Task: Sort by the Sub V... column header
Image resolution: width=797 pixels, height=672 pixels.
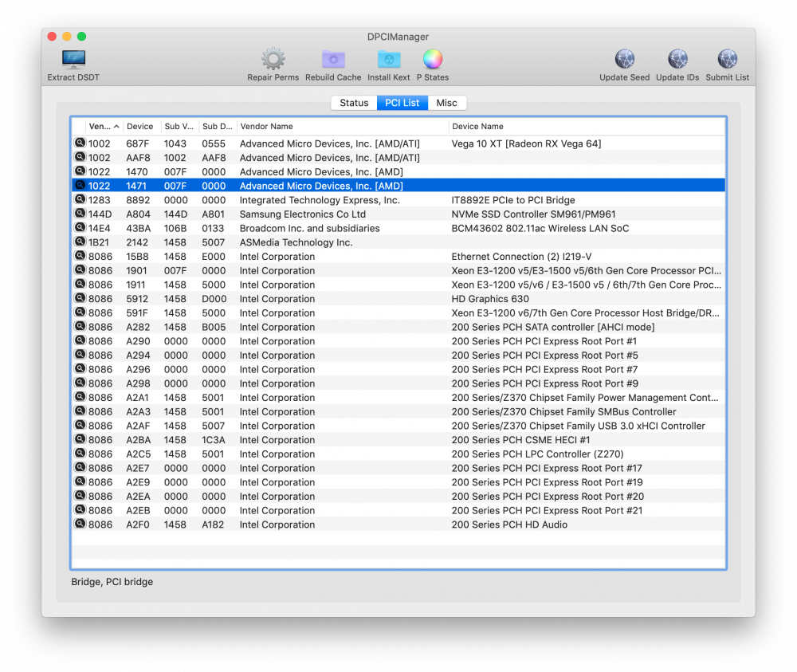Action: tap(179, 127)
